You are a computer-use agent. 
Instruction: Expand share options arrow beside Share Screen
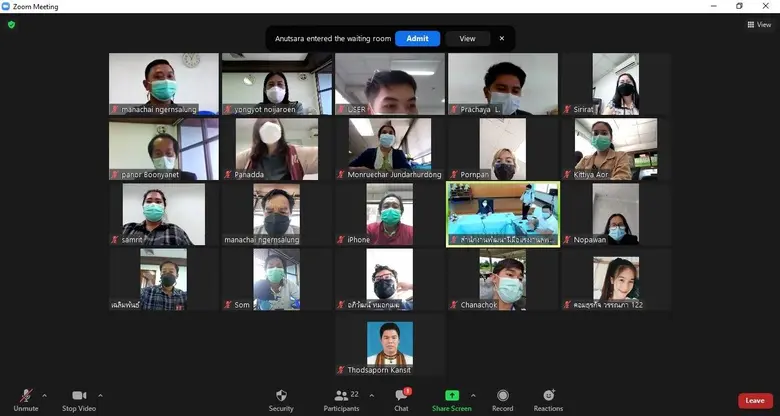(x=473, y=395)
